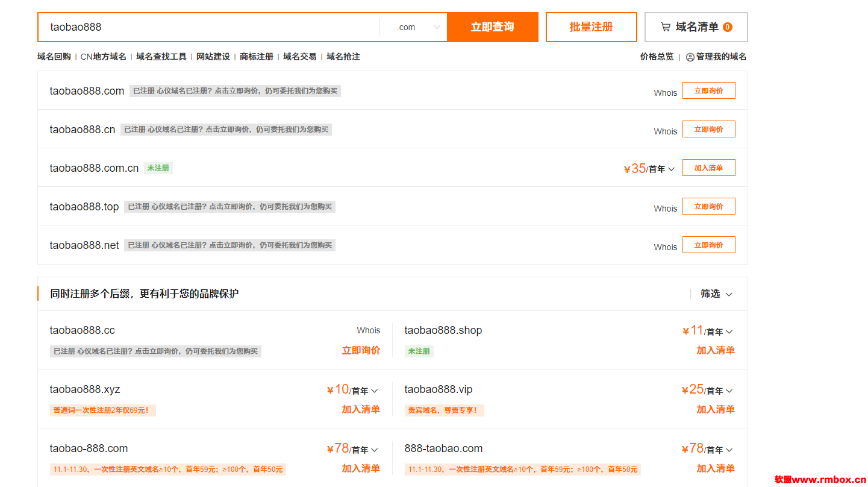
Task: Click the 贵宾域名,尊贵专享 promo tag
Action: pos(445,410)
